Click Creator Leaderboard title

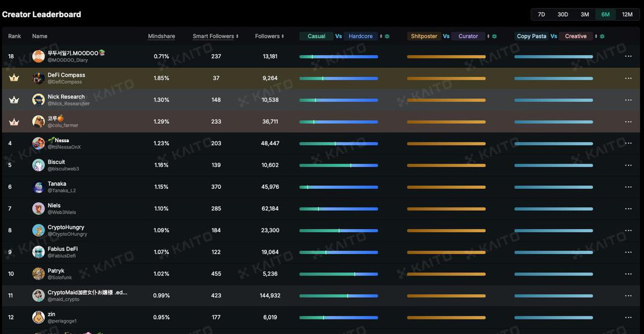point(42,14)
